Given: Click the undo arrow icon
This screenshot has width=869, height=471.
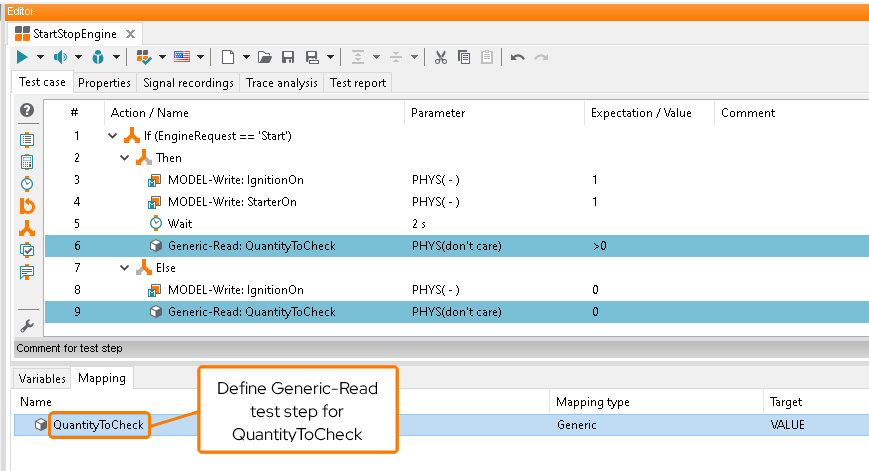Looking at the screenshot, I should coord(518,57).
